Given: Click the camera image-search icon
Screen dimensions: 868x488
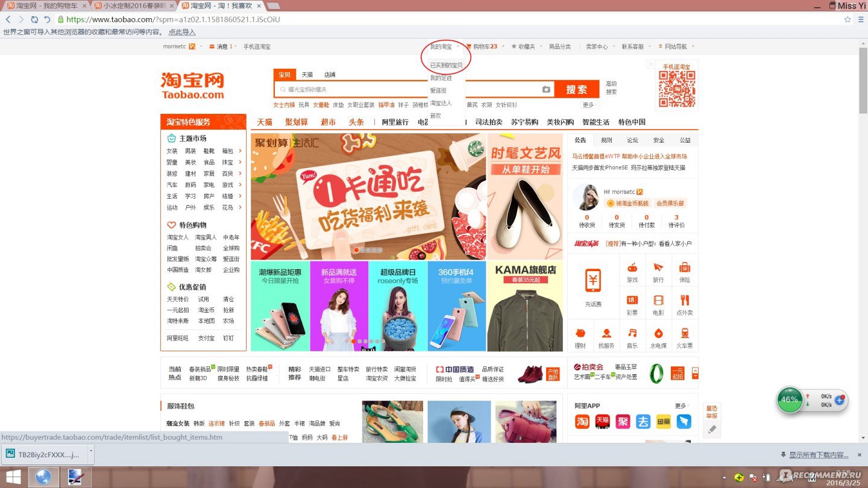Looking at the screenshot, I should [546, 89].
